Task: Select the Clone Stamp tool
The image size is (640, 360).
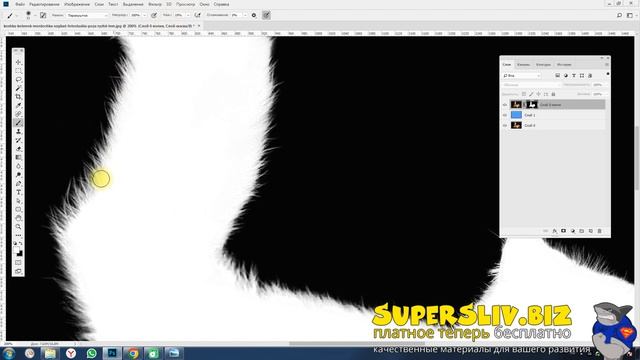Action: [x=18, y=131]
